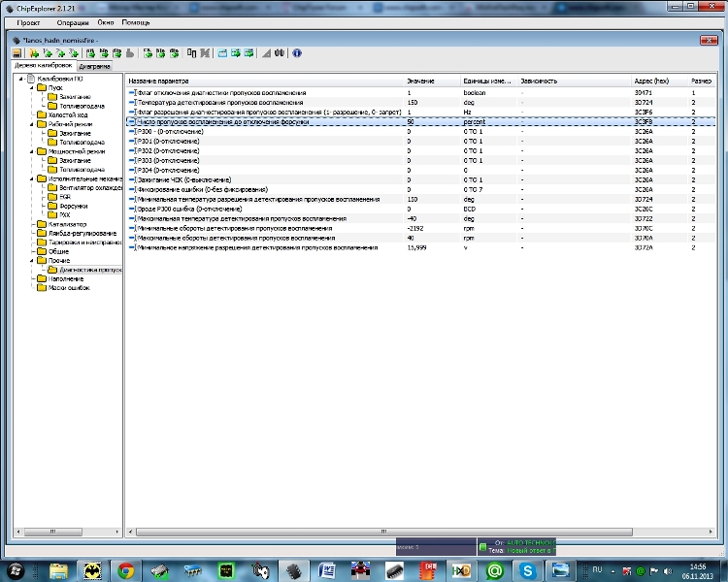728x582 pixels.
Task: Click the blue info icon in toolbar
Action: 297,53
